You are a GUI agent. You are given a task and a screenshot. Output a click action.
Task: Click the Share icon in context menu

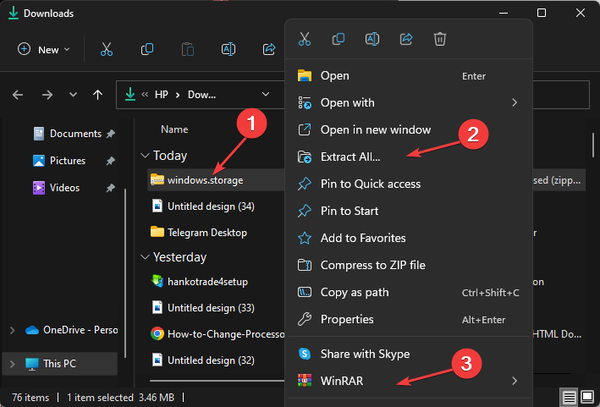pyautogui.click(x=406, y=39)
